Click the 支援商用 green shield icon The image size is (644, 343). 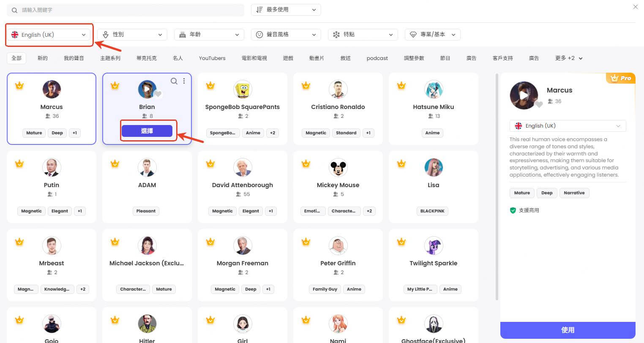[513, 210]
